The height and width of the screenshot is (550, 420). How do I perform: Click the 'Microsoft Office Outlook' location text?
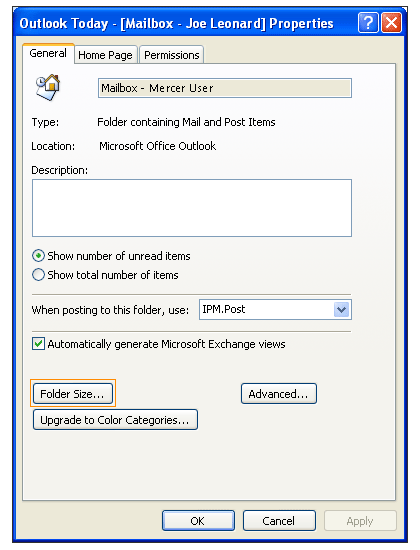point(158,146)
